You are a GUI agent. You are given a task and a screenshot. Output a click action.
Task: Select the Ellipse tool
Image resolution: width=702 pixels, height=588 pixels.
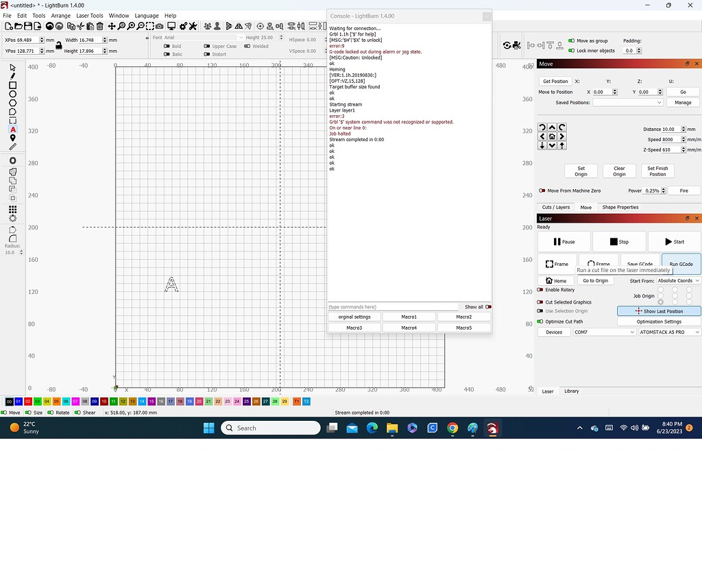[12, 94]
